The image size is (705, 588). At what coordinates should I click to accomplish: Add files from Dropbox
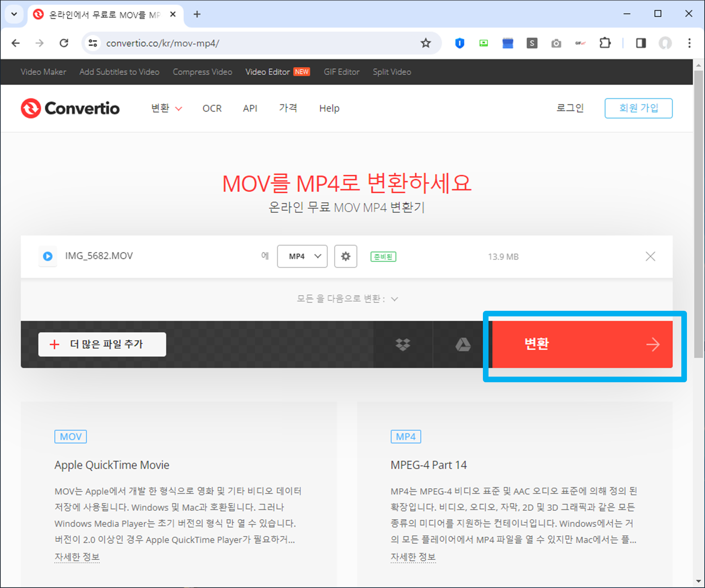tap(403, 344)
